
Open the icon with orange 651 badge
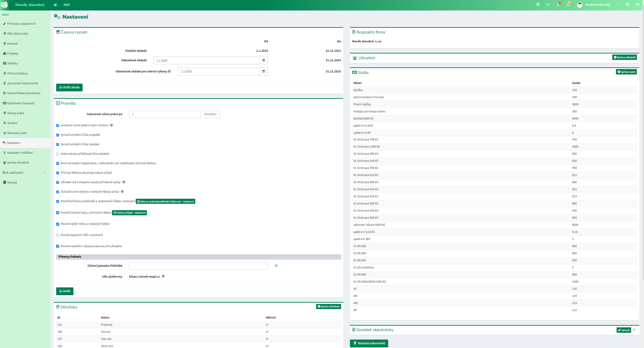point(568,5)
